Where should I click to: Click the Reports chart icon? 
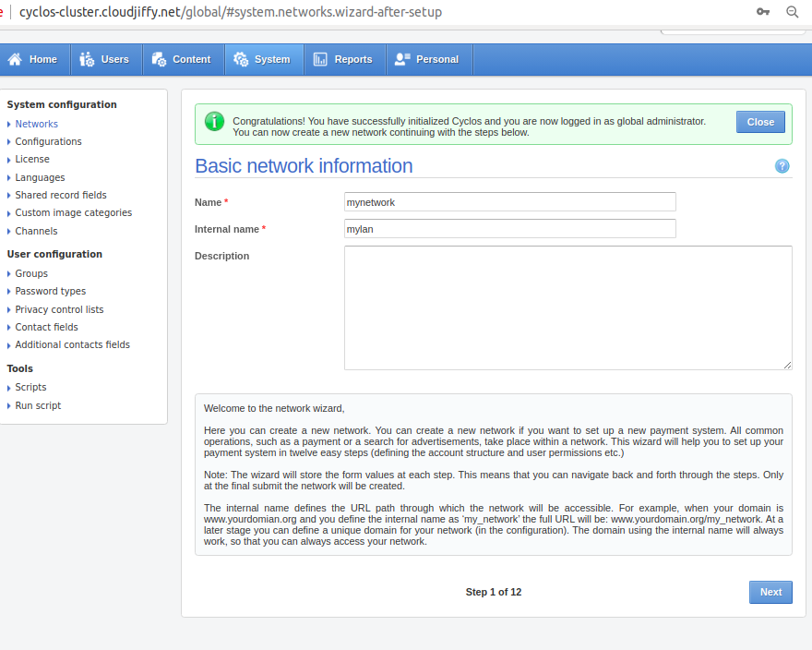click(x=320, y=59)
